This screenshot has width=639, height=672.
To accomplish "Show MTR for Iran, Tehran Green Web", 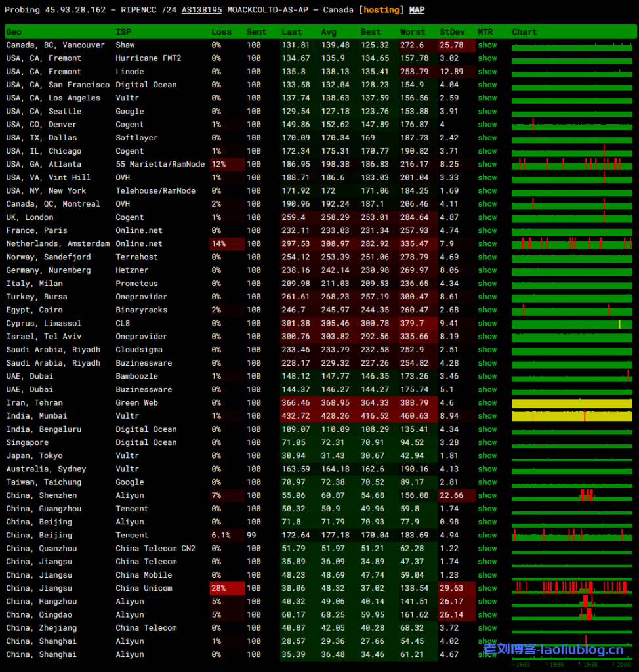I will coord(487,403).
